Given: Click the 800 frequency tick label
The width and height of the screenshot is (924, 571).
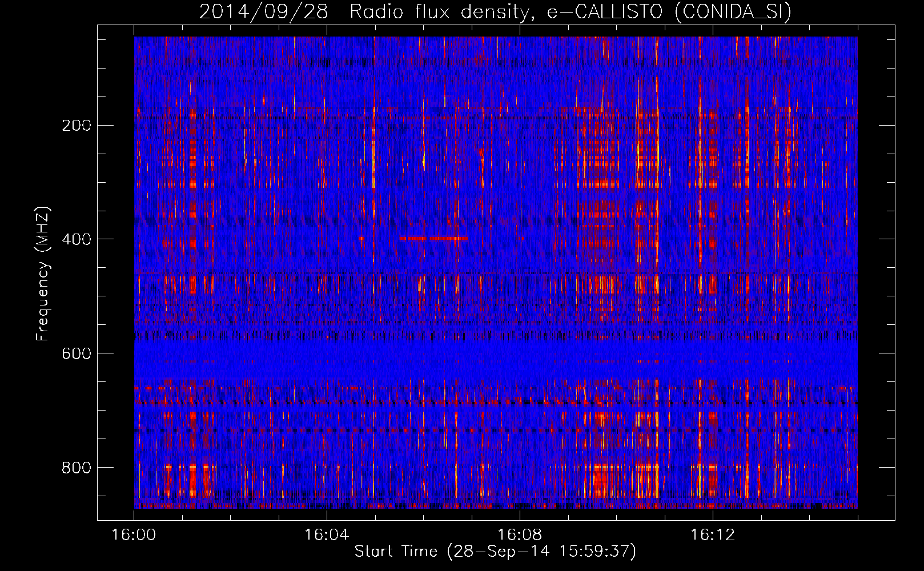Looking at the screenshot, I should point(77,468).
